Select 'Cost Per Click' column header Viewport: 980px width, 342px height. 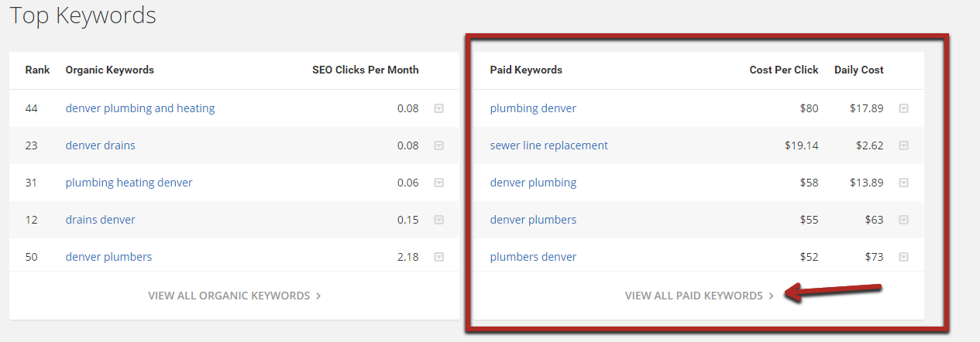[x=784, y=70]
